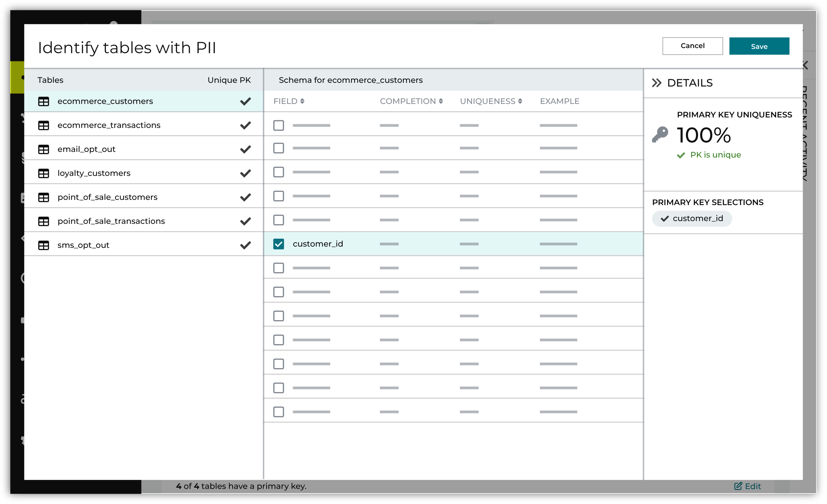The image size is (827, 504).
Task: Click the Save button
Action: click(x=759, y=46)
